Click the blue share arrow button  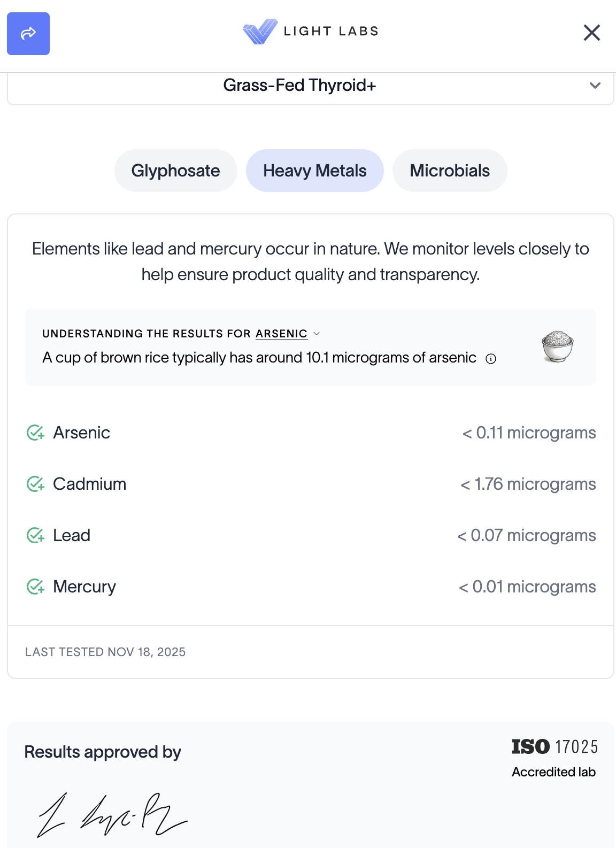pos(28,34)
